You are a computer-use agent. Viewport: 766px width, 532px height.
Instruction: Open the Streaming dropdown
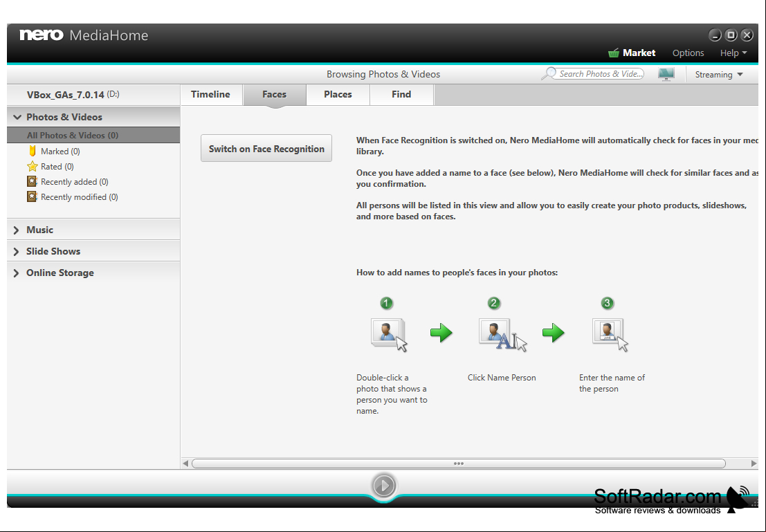click(x=719, y=74)
